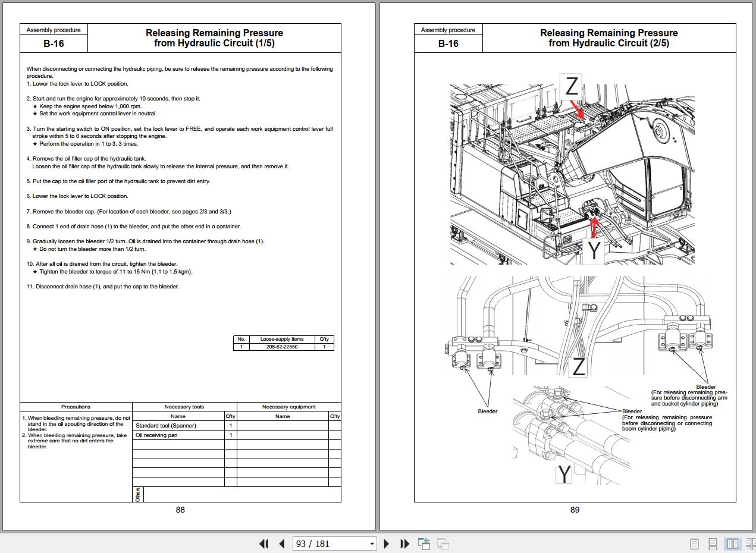Click page number 88 at the page bottom
The image size is (756, 553).
tap(180, 510)
